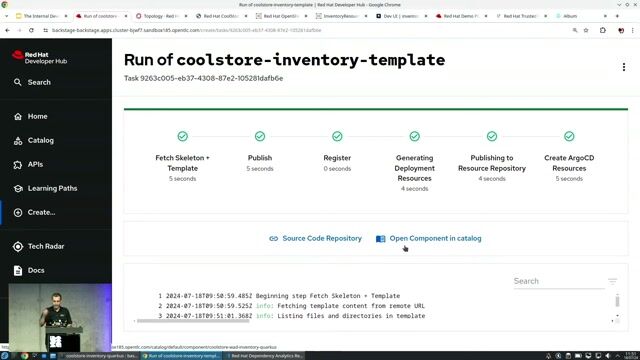640x360 pixels.
Task: Click the log filter icon beside Search
Action: tap(612, 281)
